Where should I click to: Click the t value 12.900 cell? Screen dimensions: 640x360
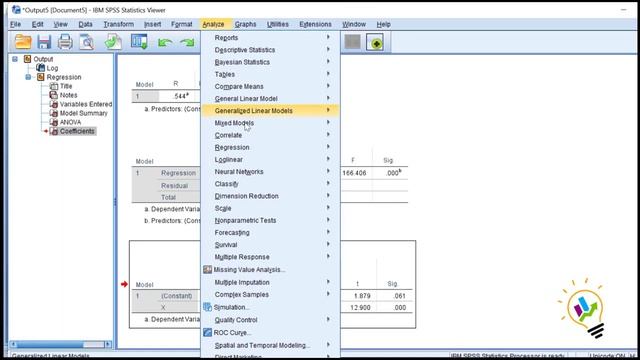click(360, 308)
